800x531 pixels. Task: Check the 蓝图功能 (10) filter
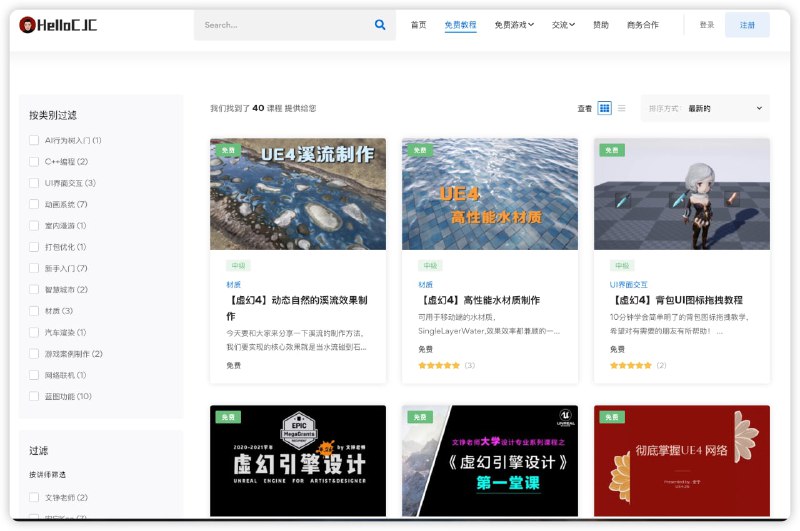34,396
